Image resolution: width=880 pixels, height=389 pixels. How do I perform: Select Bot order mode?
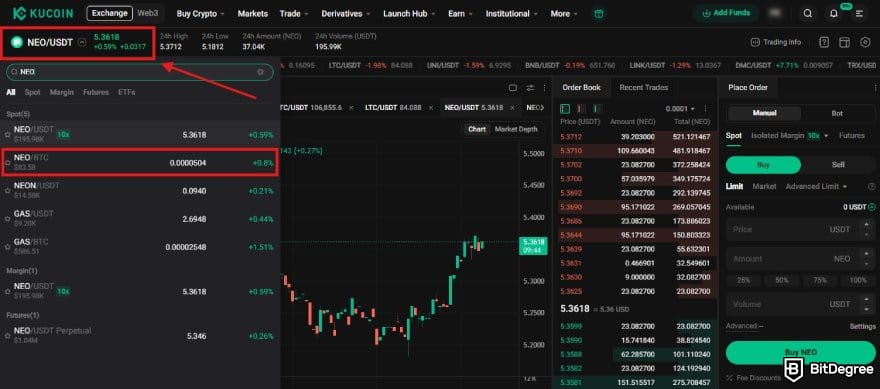[x=837, y=113]
